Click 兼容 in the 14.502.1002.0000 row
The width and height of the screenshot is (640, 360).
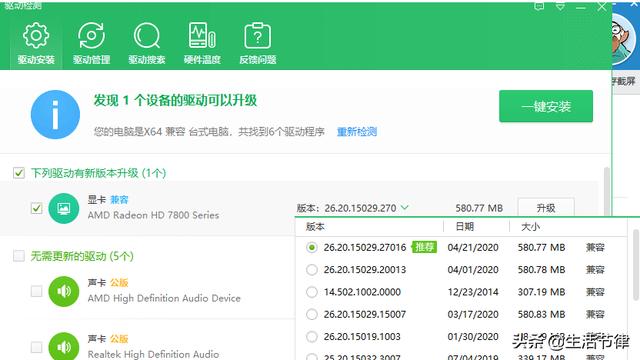click(595, 292)
